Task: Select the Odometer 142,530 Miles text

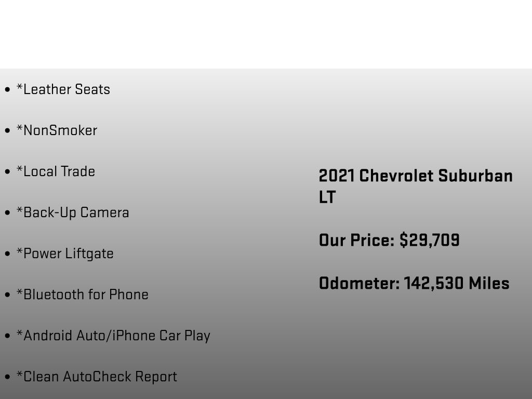Action: coord(414,283)
